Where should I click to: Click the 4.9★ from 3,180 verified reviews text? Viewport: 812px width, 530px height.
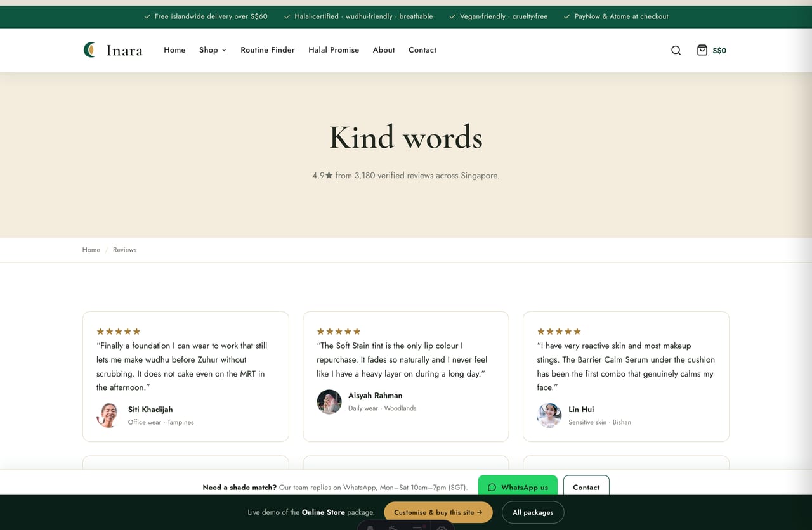pos(406,176)
